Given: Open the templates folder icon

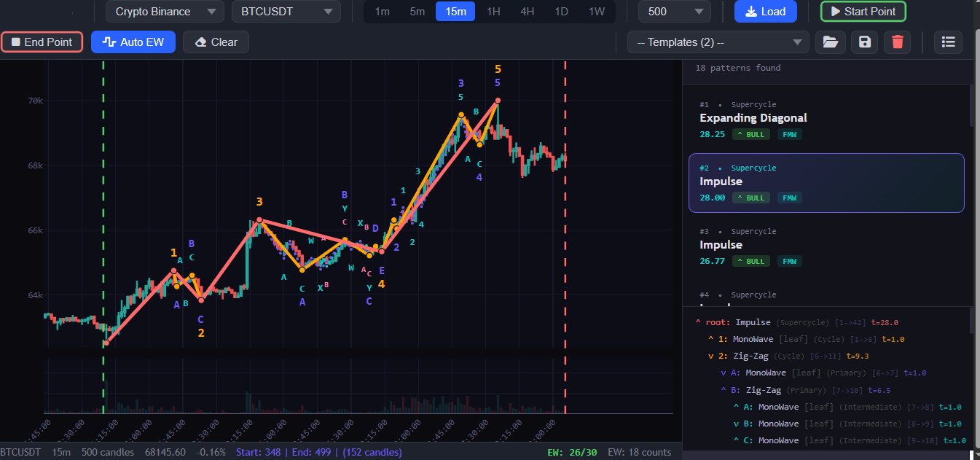Looking at the screenshot, I should pyautogui.click(x=830, y=42).
